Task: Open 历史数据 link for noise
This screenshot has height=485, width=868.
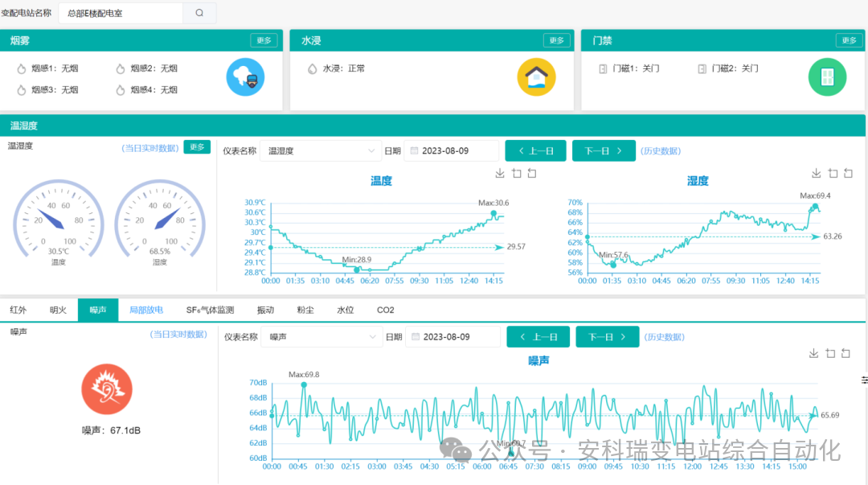Action: click(665, 336)
